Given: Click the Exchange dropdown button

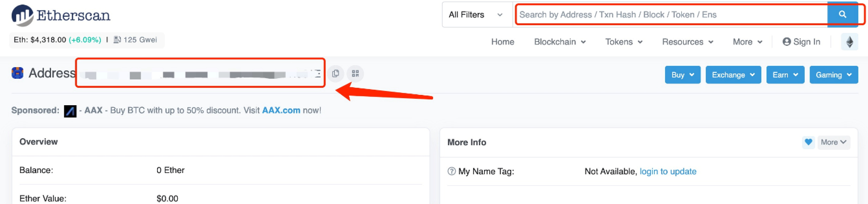Looking at the screenshot, I should 733,75.
